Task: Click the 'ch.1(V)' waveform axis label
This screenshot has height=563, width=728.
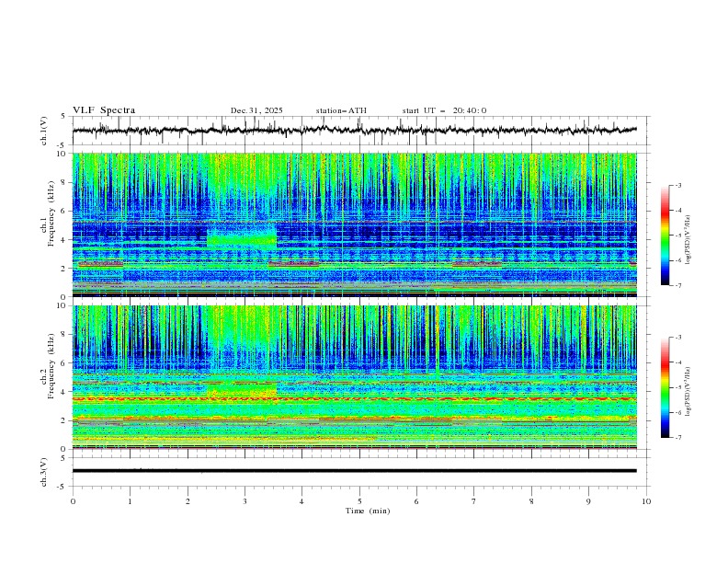Action: (x=44, y=131)
